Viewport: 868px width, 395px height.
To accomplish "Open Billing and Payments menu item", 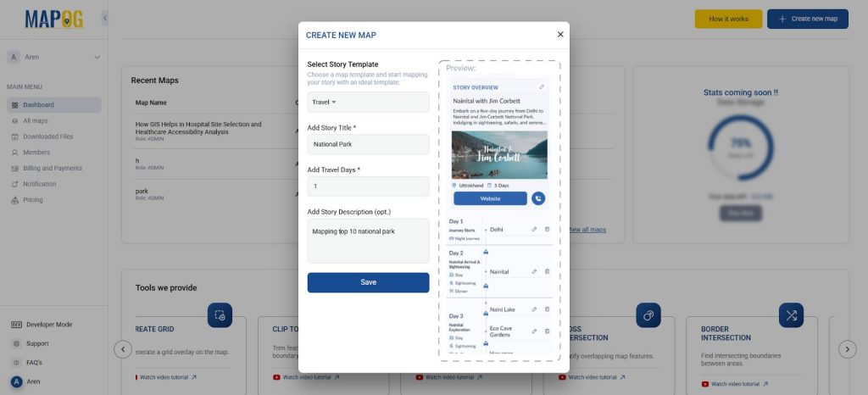I will [53, 168].
